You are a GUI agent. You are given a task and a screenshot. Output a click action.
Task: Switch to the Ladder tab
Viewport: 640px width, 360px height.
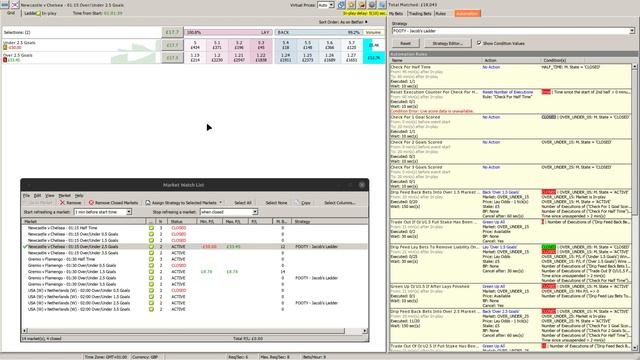pos(29,13)
